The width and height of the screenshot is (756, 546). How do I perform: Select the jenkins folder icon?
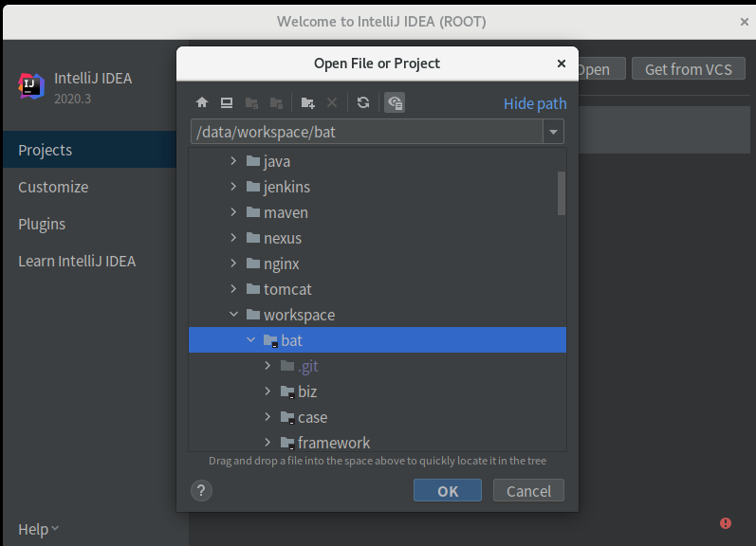(253, 186)
